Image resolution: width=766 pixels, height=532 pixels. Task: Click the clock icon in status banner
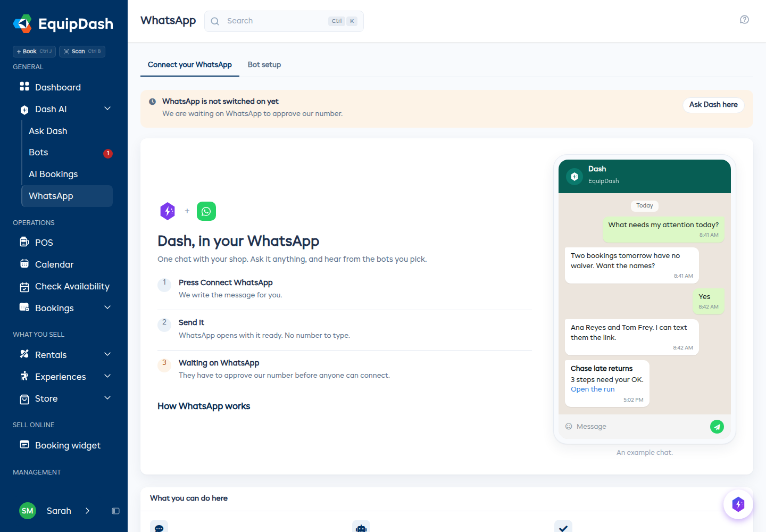[x=152, y=102]
